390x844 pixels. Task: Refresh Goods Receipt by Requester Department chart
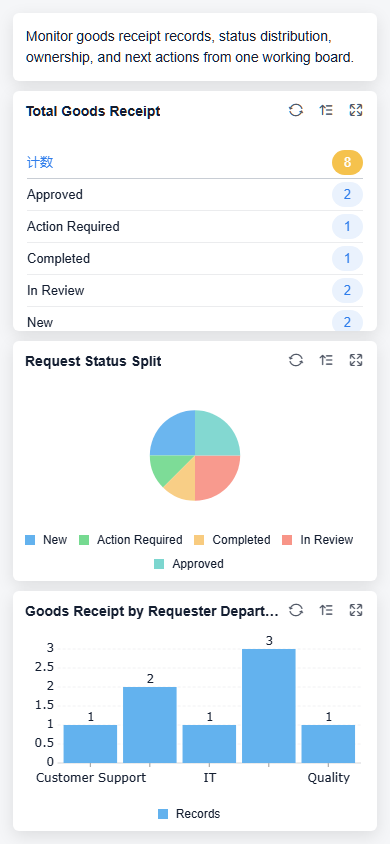296,610
